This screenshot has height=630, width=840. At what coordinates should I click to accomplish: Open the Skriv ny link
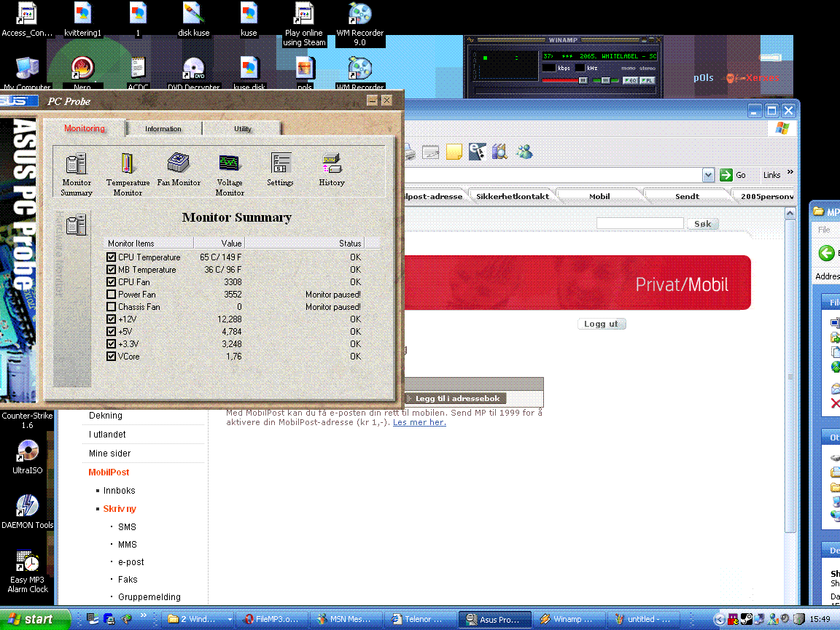coord(120,508)
